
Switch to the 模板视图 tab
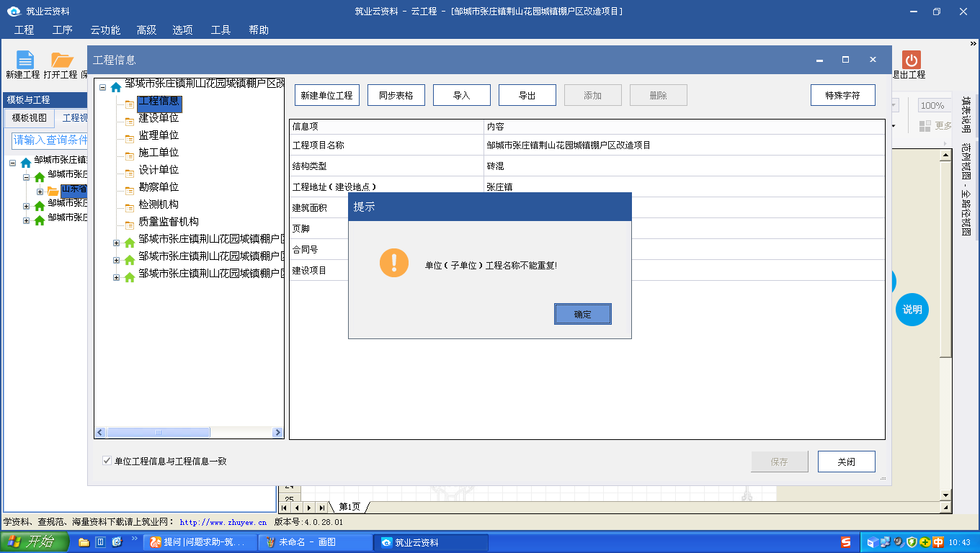click(29, 118)
